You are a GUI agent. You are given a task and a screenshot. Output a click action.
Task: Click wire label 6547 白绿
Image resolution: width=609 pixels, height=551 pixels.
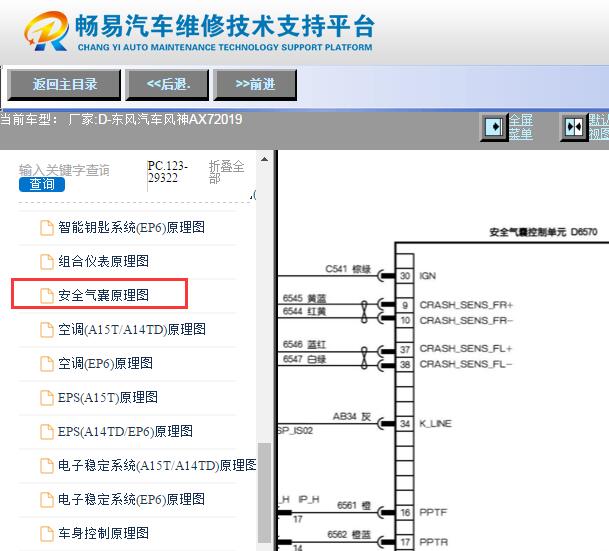304,359
